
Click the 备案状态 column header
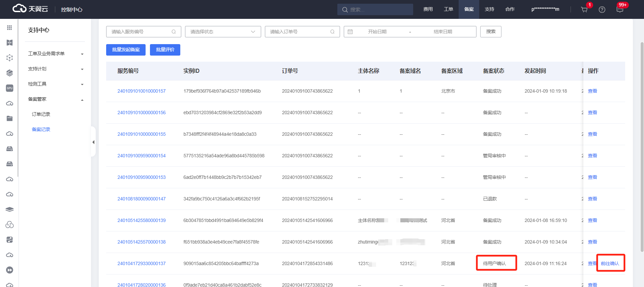493,71
